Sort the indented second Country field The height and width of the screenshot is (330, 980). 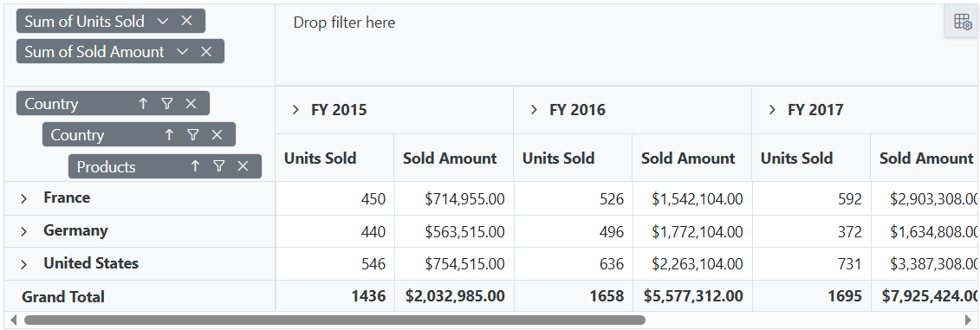coord(169,135)
